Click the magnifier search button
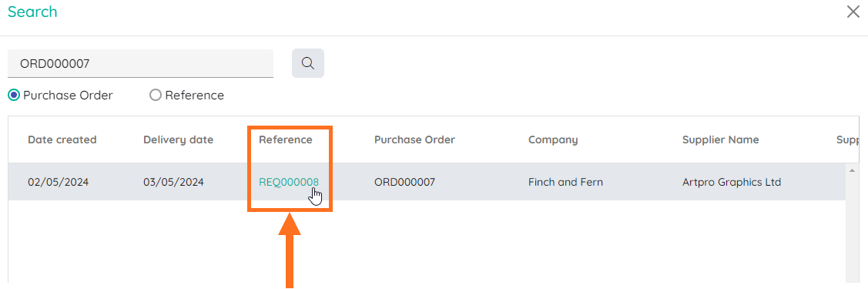The image size is (868, 289). 308,63
